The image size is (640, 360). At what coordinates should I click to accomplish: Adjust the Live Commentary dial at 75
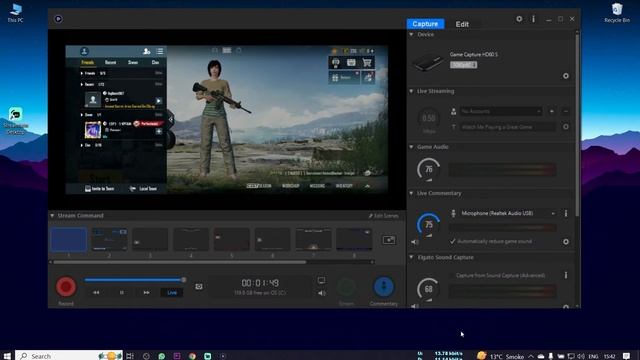pos(429,224)
